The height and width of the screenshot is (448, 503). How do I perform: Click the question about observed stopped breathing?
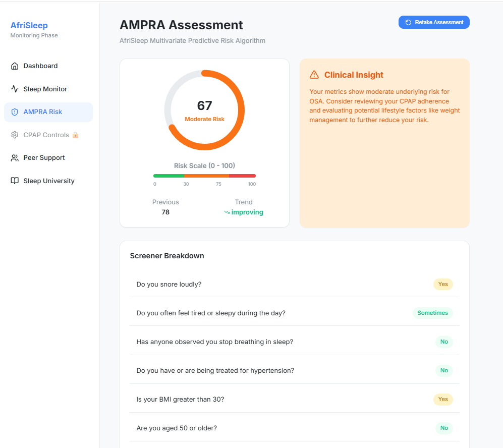pyautogui.click(x=215, y=342)
